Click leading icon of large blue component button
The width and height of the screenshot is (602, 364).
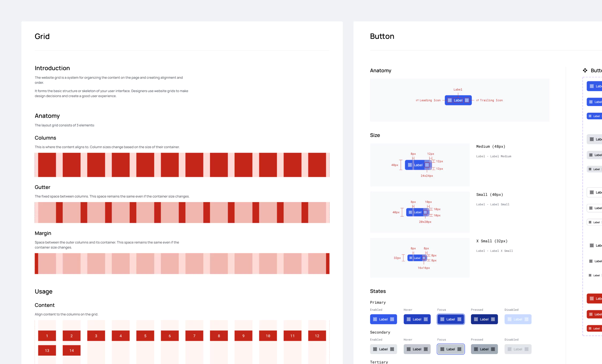pos(592,86)
